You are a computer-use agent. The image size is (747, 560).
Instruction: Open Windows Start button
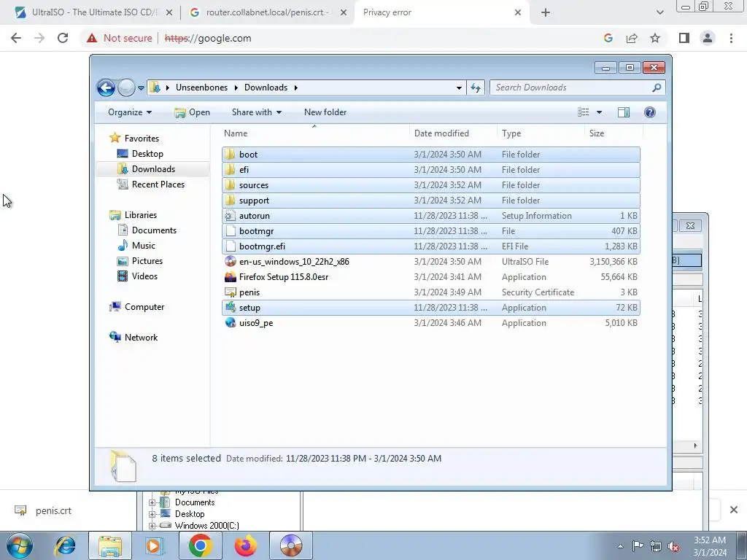tap(20, 545)
